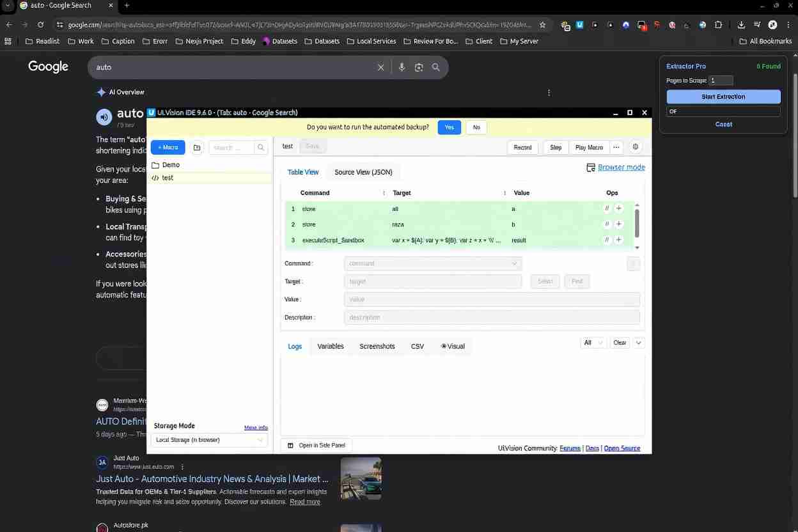The height and width of the screenshot is (532, 798).
Task: Reload the page in Chrome
Action: point(40,25)
